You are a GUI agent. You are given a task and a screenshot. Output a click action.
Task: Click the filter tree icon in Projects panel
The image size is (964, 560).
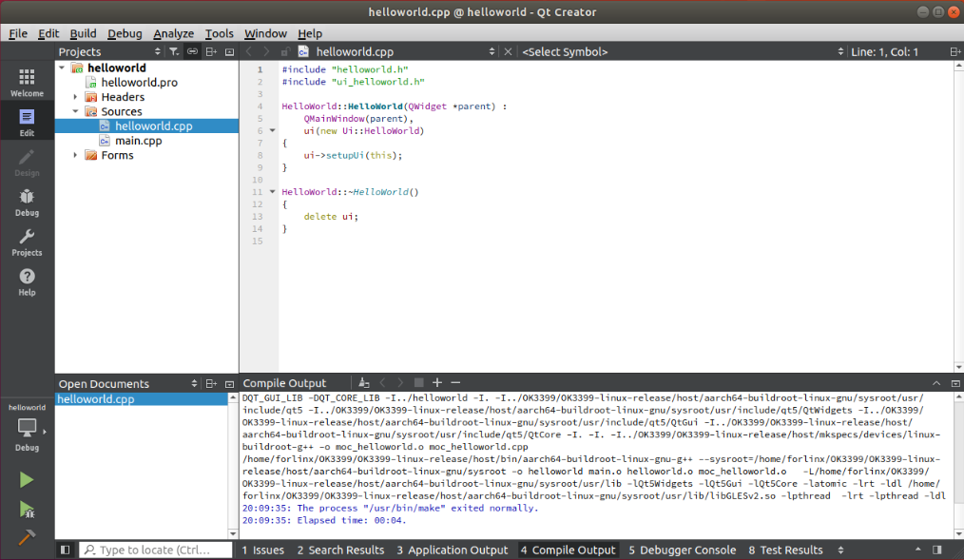(174, 51)
